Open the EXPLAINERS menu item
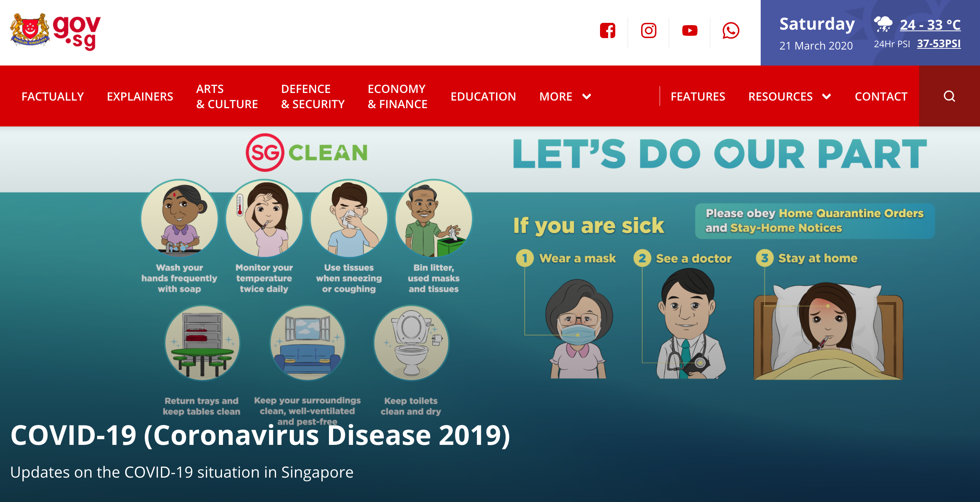 [x=140, y=96]
